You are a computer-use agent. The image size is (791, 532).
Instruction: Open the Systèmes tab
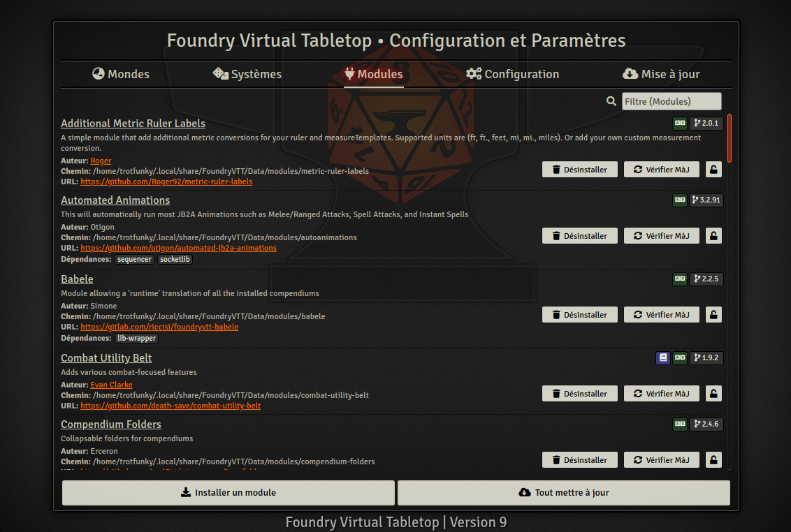(247, 74)
